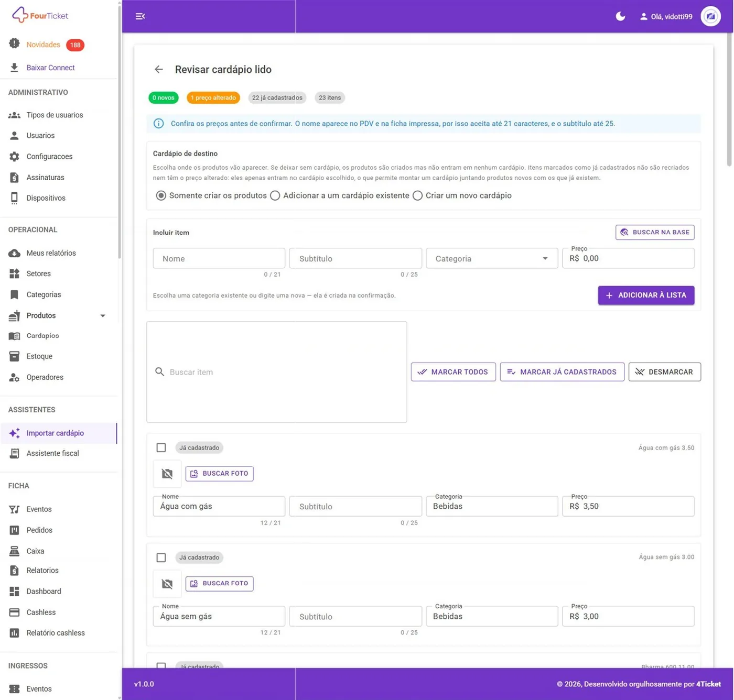Click Adicionar à lista button
The height and width of the screenshot is (700, 734).
coord(646,295)
